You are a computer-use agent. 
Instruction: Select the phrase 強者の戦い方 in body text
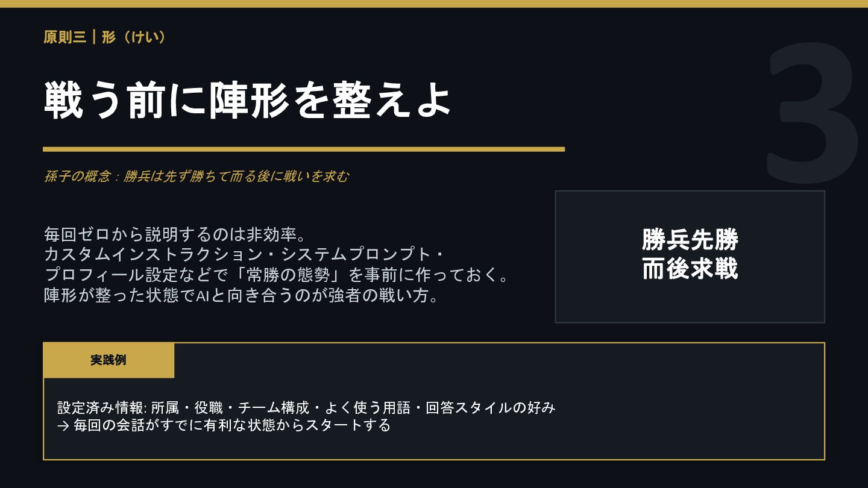click(x=384, y=296)
